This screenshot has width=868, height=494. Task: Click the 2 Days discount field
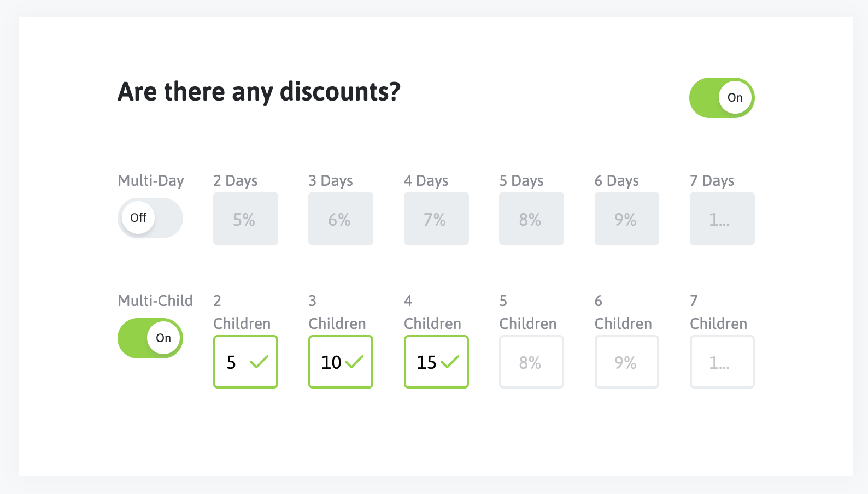[x=245, y=219]
